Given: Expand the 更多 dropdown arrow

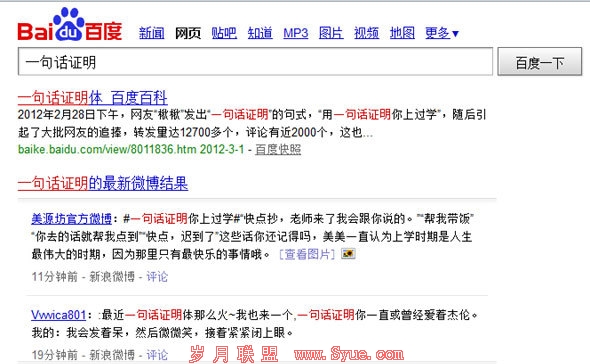Looking at the screenshot, I should tap(455, 34).
